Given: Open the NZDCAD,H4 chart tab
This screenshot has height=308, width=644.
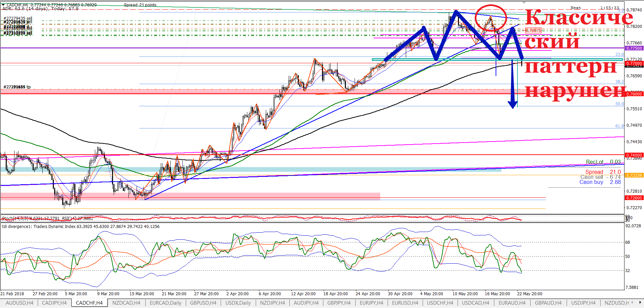Looking at the screenshot, I should 127,303.
